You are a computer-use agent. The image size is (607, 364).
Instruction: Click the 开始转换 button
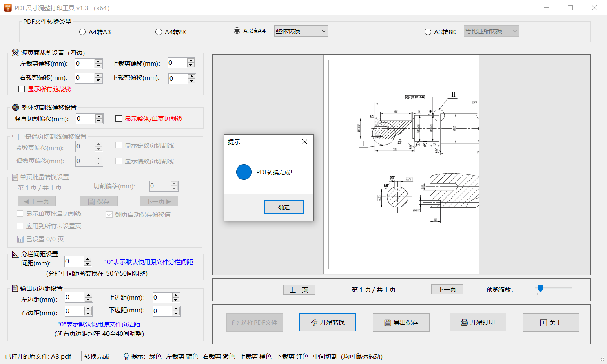point(328,322)
